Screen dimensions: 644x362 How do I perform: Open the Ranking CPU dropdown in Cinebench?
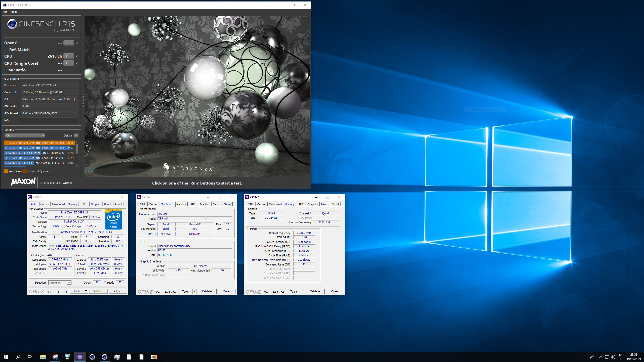point(25,135)
